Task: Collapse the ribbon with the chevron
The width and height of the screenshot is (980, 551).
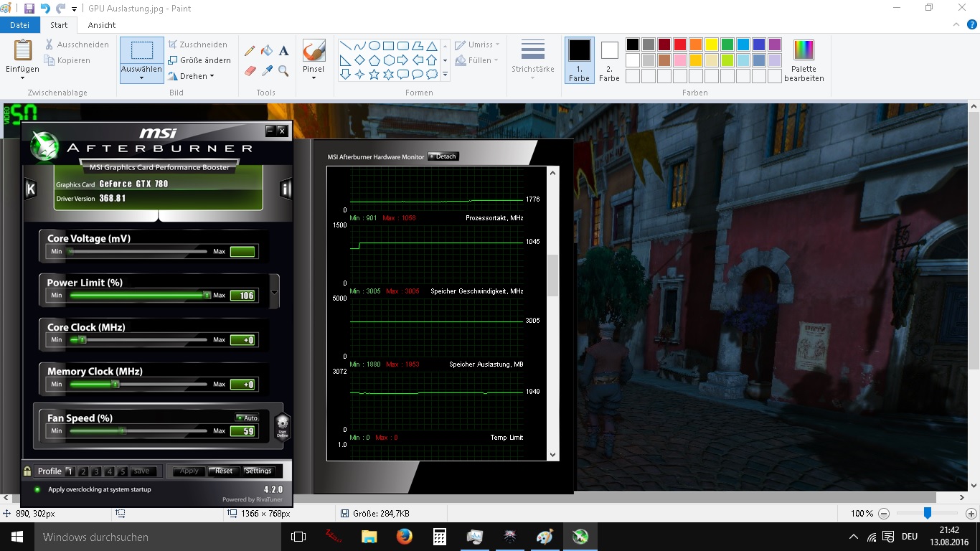Action: [x=955, y=25]
